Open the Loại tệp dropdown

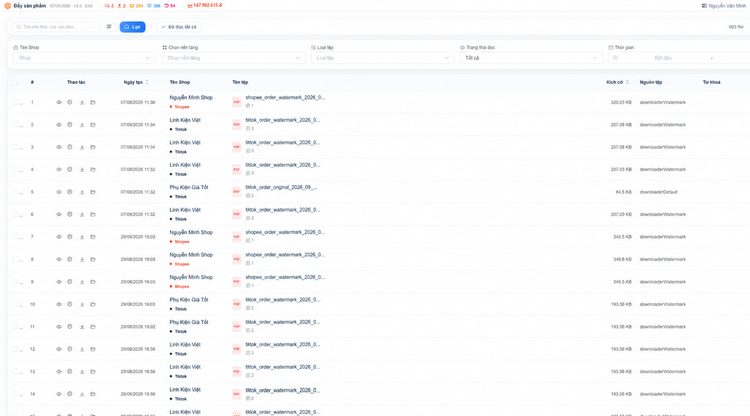click(x=382, y=58)
